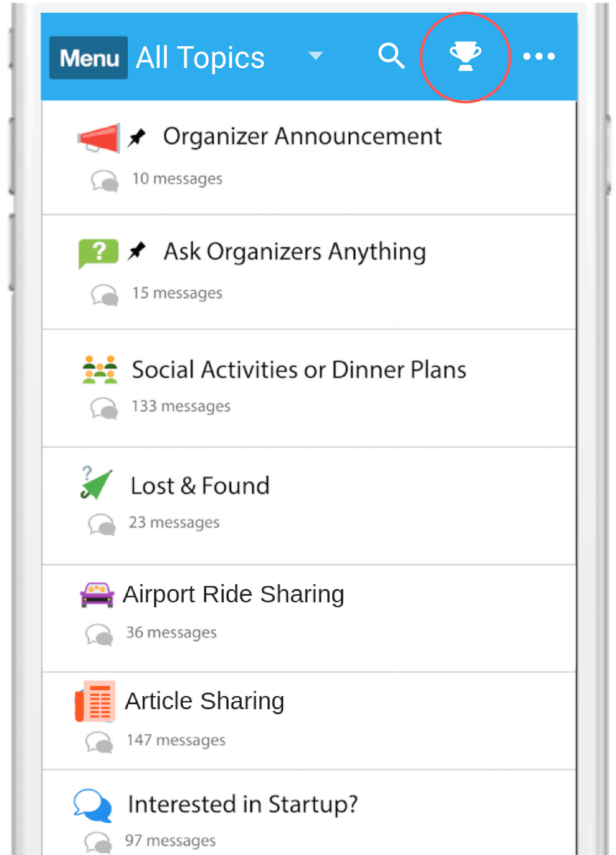Click the orange newspaper article icon
Viewport: 616px width, 855px height.
(x=95, y=701)
